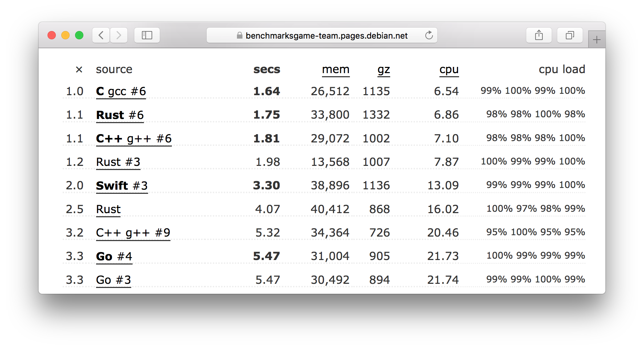Click the × ratio column header
The height and width of the screenshot is (349, 644).
click(x=79, y=70)
